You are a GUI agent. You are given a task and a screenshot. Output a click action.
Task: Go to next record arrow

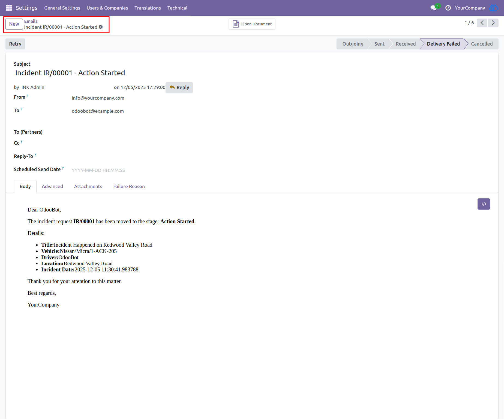[493, 23]
